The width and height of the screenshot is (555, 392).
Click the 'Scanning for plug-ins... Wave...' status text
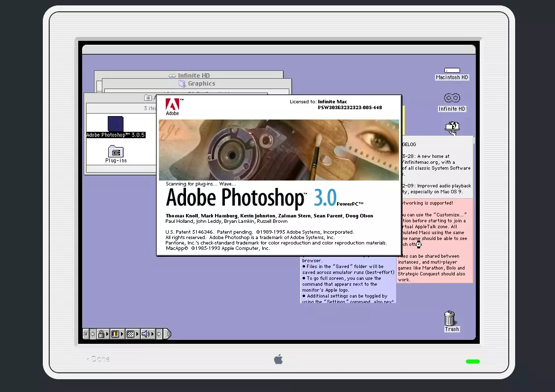(x=201, y=184)
